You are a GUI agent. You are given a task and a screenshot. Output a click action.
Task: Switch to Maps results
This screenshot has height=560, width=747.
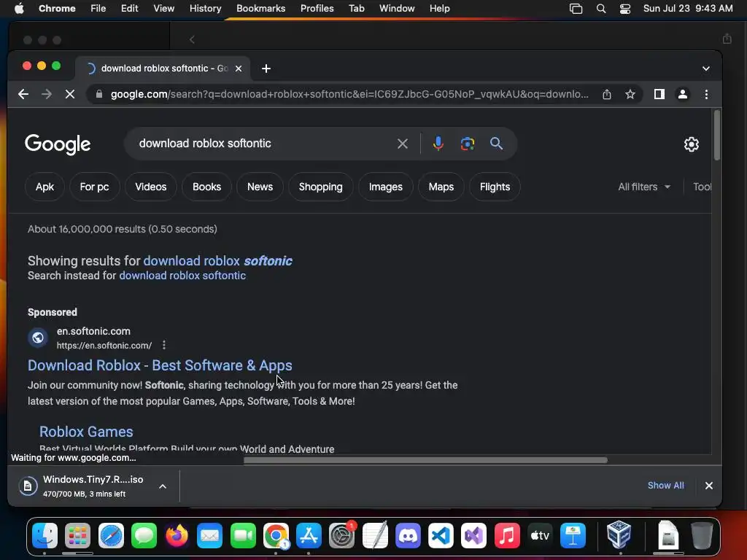pyautogui.click(x=441, y=187)
